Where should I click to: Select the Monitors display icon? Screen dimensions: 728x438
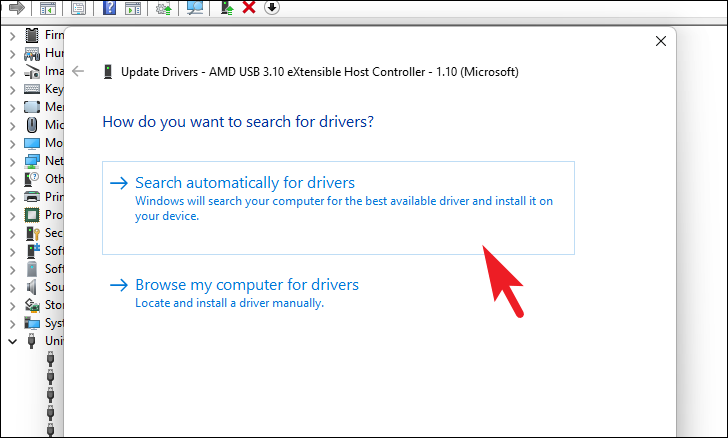coord(32,144)
